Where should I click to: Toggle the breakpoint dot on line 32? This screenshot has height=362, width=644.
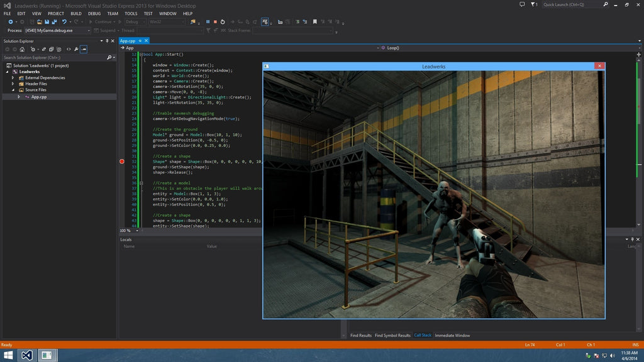coord(121,162)
